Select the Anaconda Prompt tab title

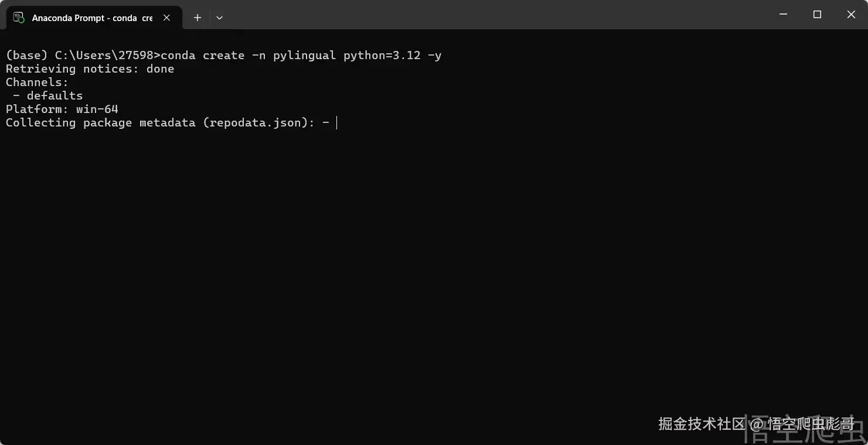point(91,18)
